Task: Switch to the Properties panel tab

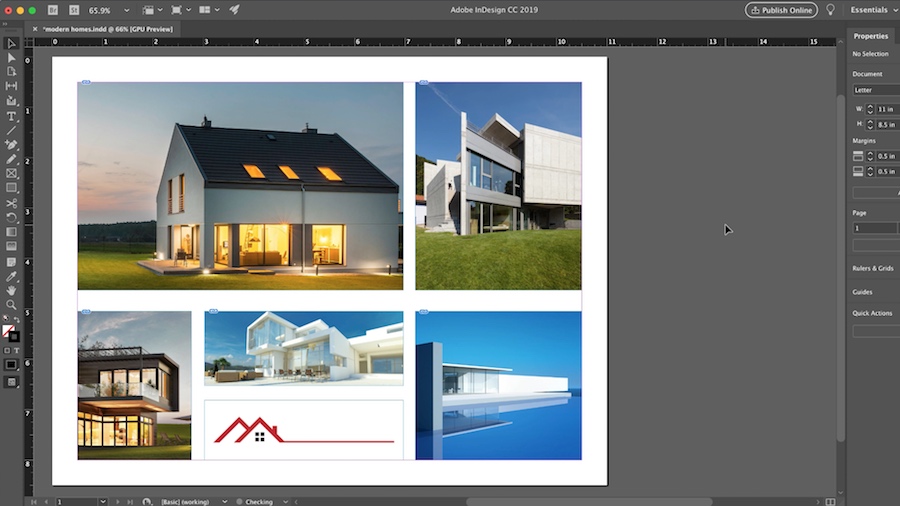Action: pos(870,36)
